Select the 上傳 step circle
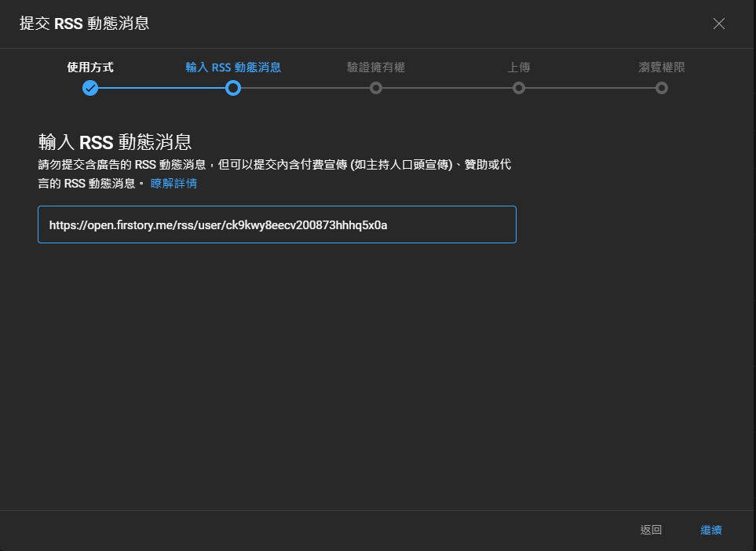Image resolution: width=756 pixels, height=551 pixels. (x=519, y=88)
